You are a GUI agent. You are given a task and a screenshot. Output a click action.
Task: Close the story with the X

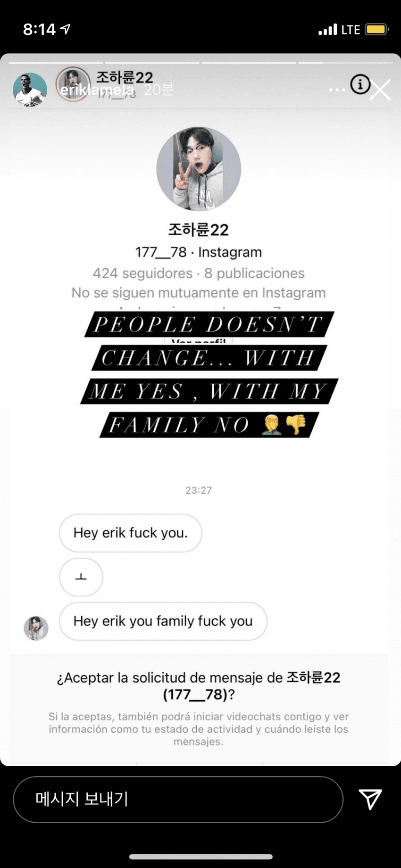coord(380,90)
